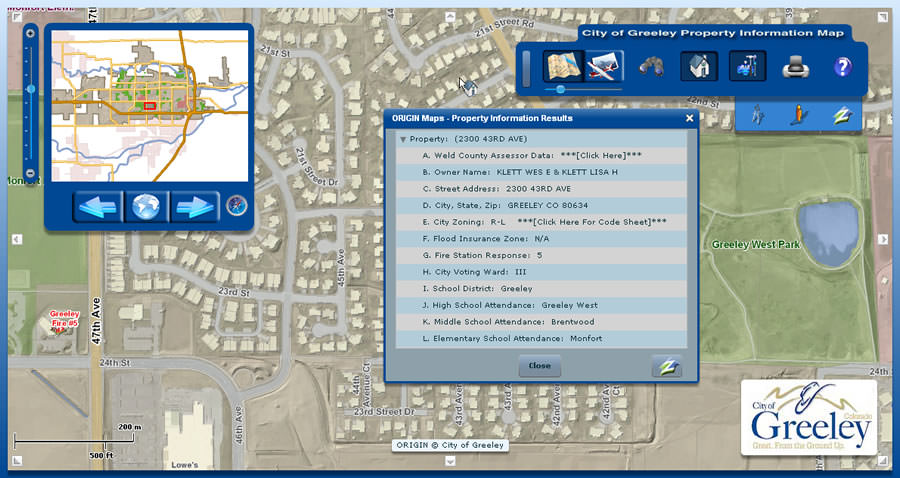Open the map tools icon
The height and width of the screenshot is (478, 900).
pos(747,66)
